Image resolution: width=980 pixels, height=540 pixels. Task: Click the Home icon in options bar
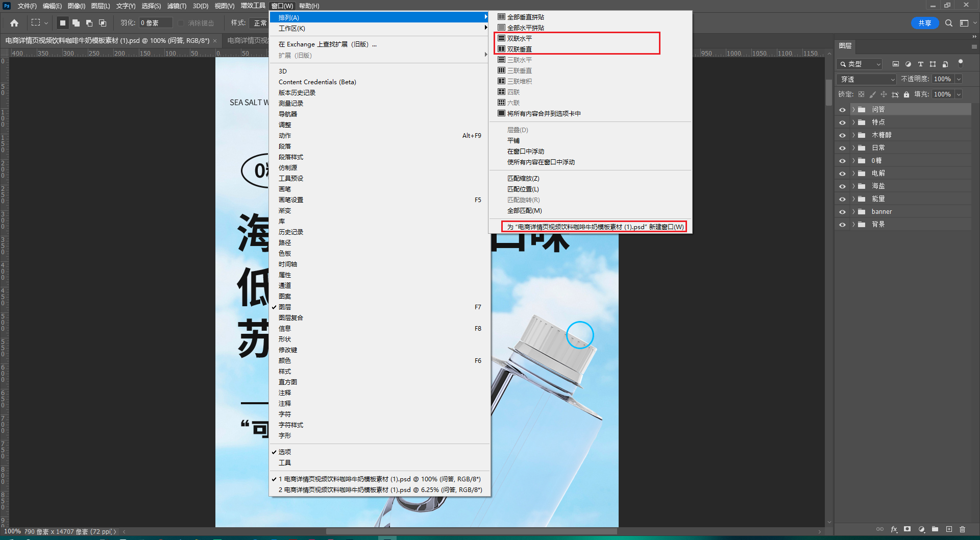[x=14, y=23]
